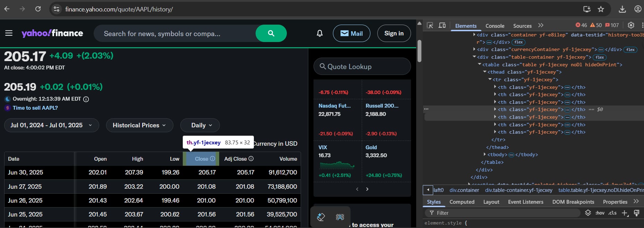
Task: Bookmark this page with the star icon
Action: tap(601, 9)
